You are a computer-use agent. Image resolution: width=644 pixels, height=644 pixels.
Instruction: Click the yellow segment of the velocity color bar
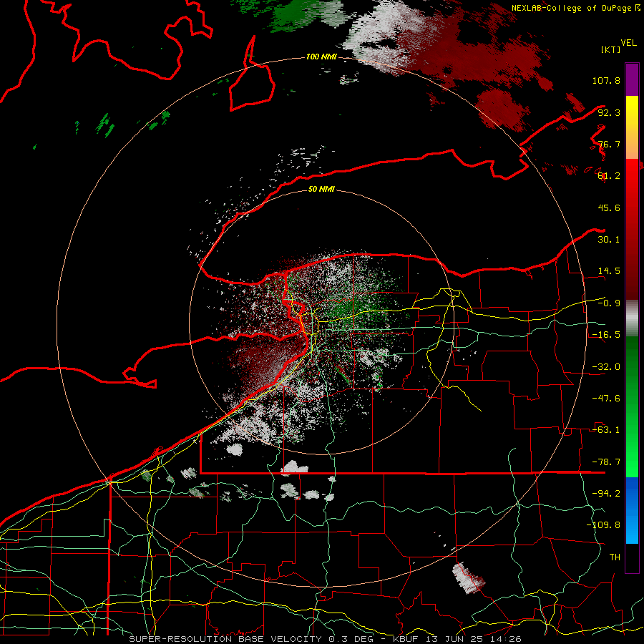632,127
